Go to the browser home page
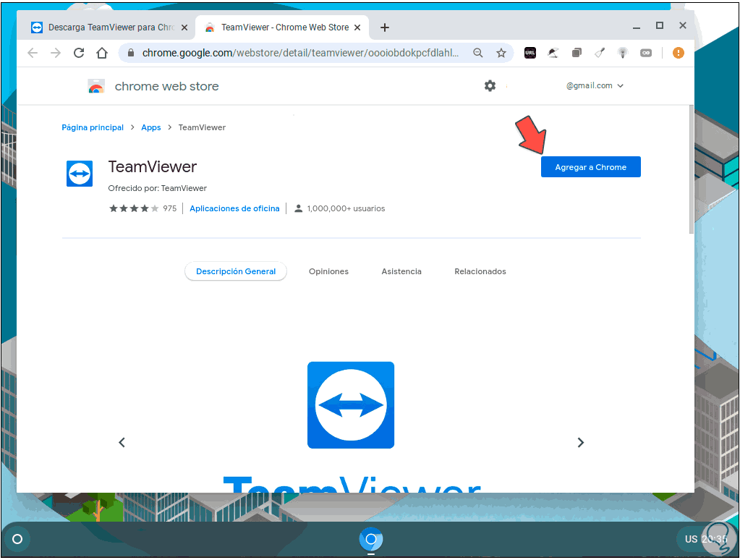 tap(102, 53)
